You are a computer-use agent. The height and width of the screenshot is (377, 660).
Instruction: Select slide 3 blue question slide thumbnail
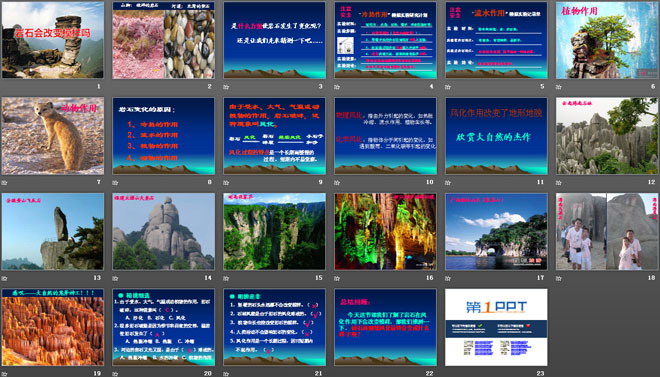point(274,40)
